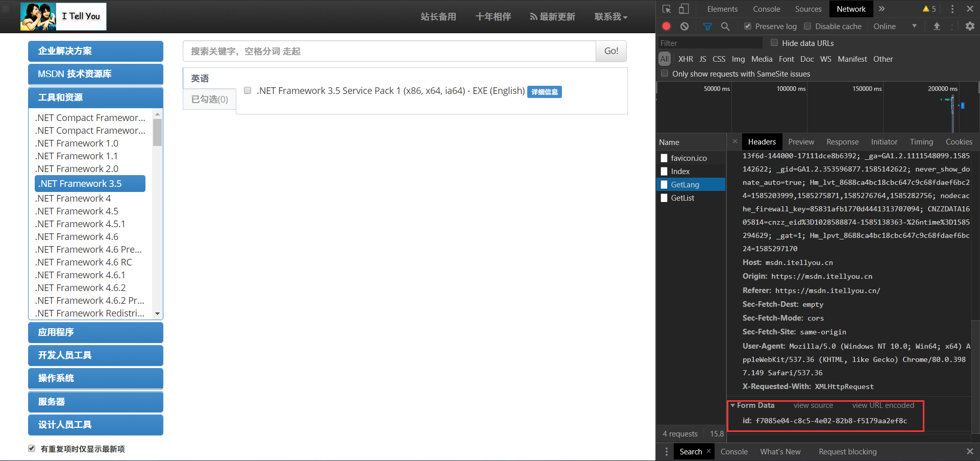Toggle the network filter funnel icon
980x461 pixels.
[x=707, y=26]
